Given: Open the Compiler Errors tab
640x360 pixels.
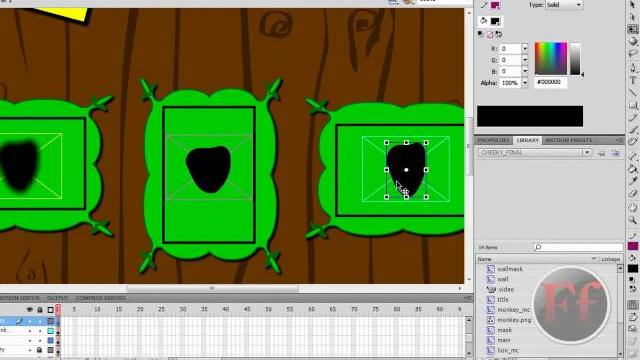Looking at the screenshot, I should [101, 298].
